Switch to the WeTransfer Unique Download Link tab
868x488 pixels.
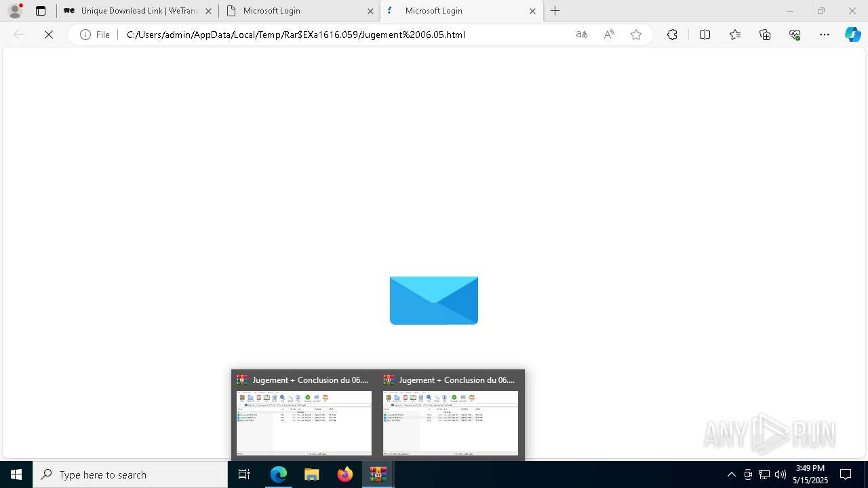pyautogui.click(x=138, y=11)
